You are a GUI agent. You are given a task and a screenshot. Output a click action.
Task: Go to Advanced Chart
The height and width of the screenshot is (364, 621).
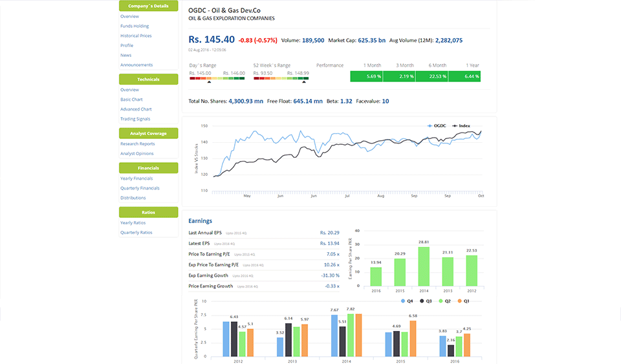(136, 109)
